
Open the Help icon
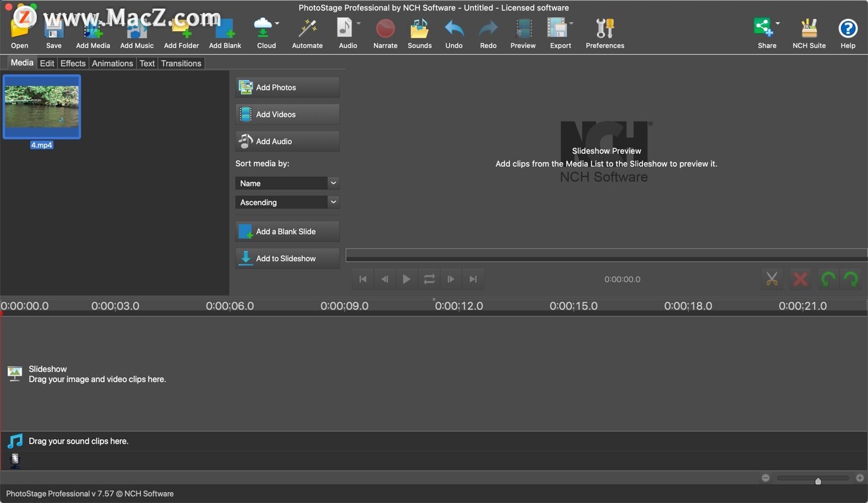[848, 33]
